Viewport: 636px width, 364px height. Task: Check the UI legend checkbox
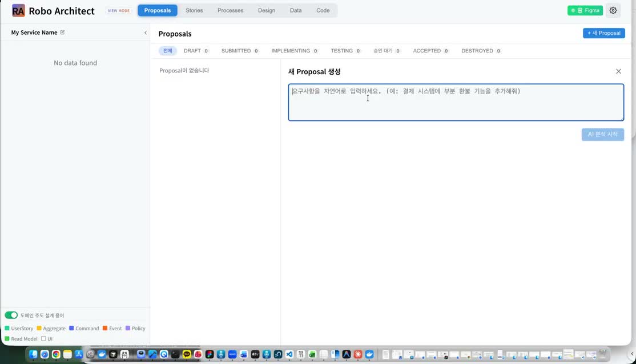43,338
